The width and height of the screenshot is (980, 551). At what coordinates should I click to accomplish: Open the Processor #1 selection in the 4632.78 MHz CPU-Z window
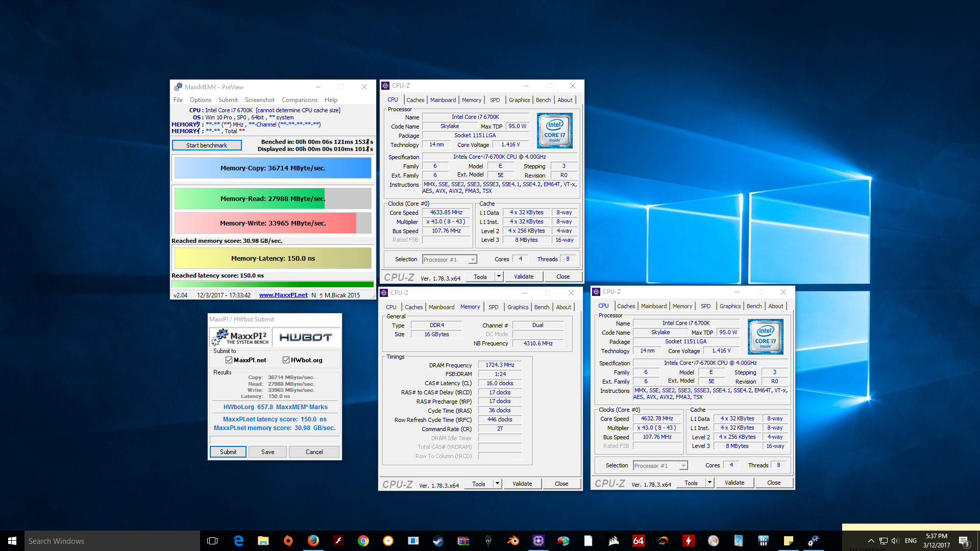coord(660,466)
